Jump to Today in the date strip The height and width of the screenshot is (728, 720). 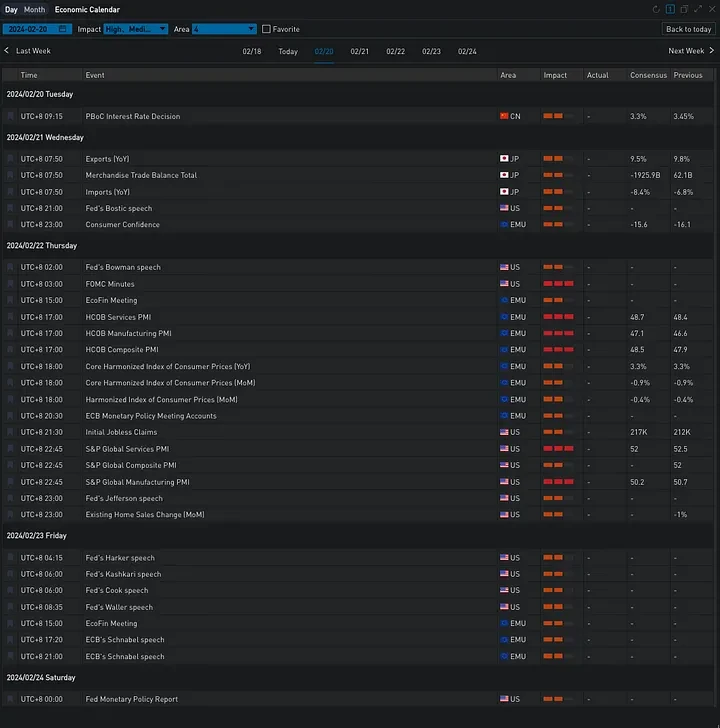tap(288, 51)
